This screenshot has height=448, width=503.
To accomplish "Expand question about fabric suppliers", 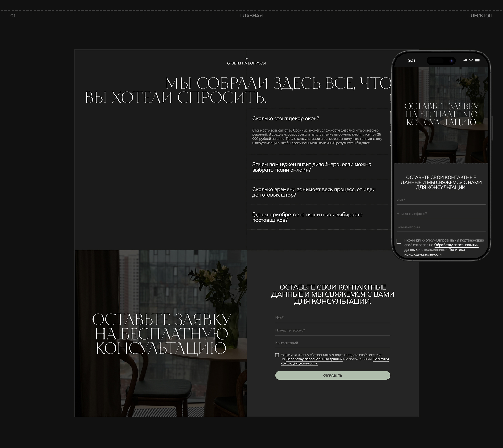I will (x=307, y=217).
